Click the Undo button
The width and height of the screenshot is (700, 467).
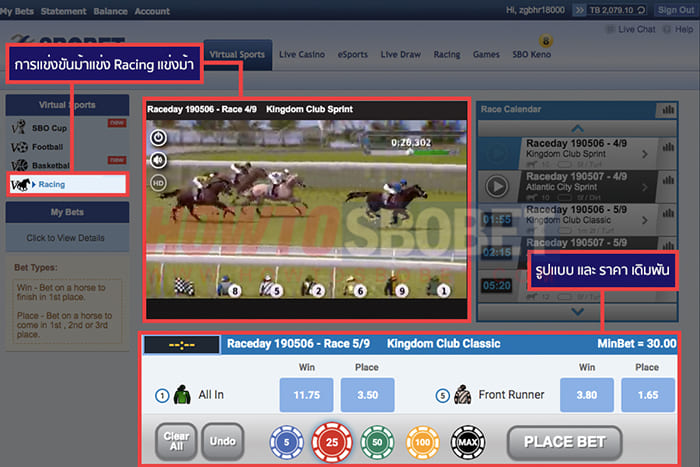click(x=223, y=442)
